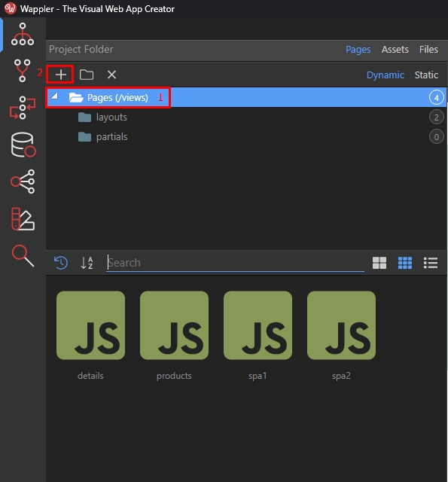Open the share connections sidebar icon
The image size is (448, 482).
pyautogui.click(x=23, y=182)
